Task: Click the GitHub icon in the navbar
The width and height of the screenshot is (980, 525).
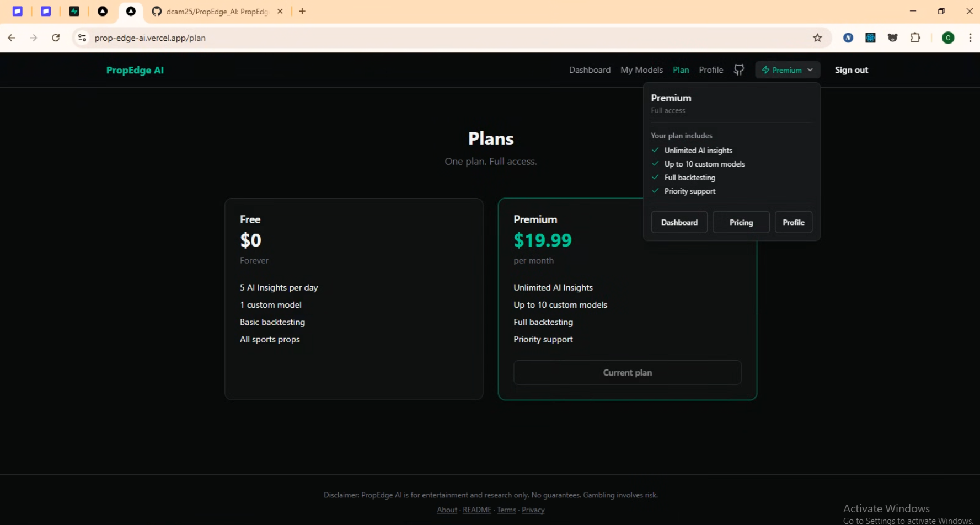Action: pyautogui.click(x=739, y=70)
